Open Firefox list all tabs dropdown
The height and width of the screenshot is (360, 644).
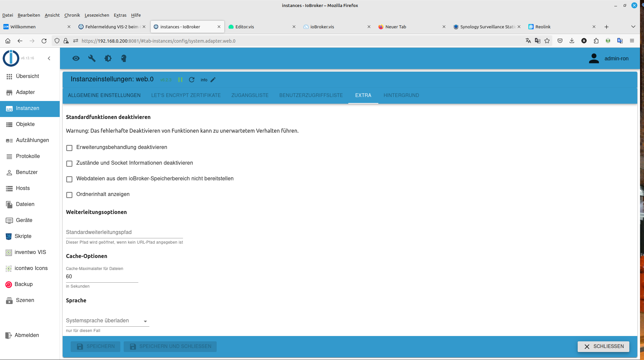pyautogui.click(x=633, y=27)
